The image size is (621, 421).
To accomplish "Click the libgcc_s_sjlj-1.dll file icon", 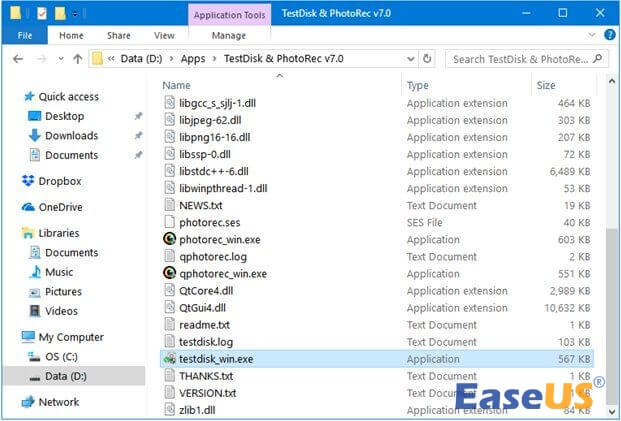I will pyautogui.click(x=170, y=103).
